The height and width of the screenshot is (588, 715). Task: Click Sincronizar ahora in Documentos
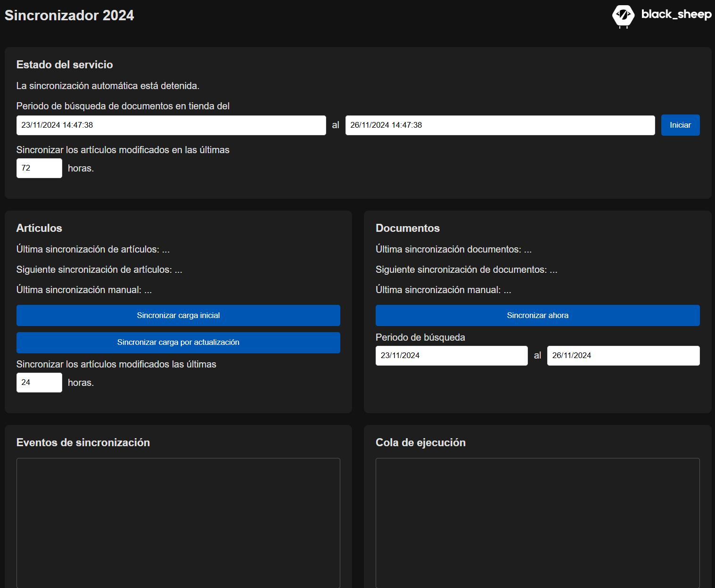coord(537,316)
